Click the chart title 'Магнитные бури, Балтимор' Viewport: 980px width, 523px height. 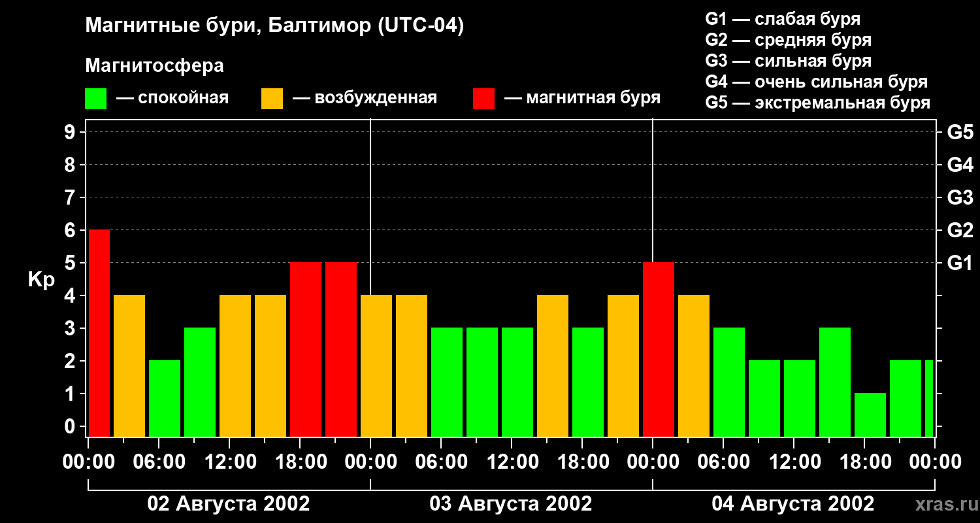(274, 26)
